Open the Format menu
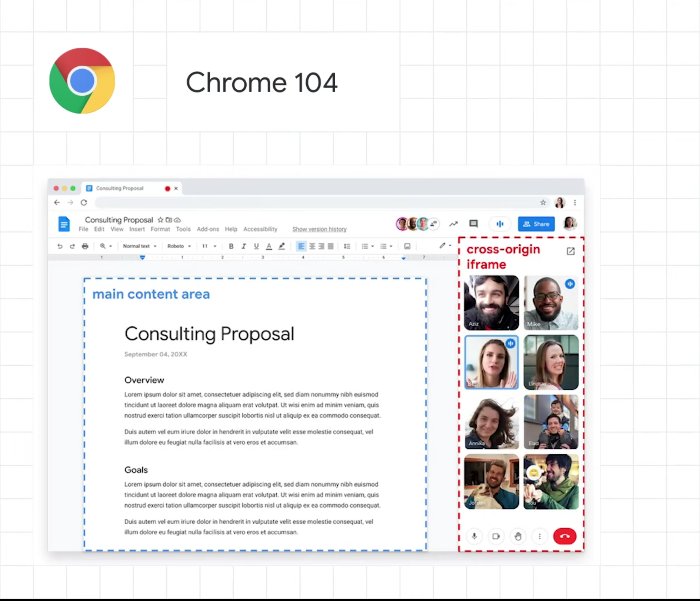Viewport: 700px width, 601px height. click(160, 229)
